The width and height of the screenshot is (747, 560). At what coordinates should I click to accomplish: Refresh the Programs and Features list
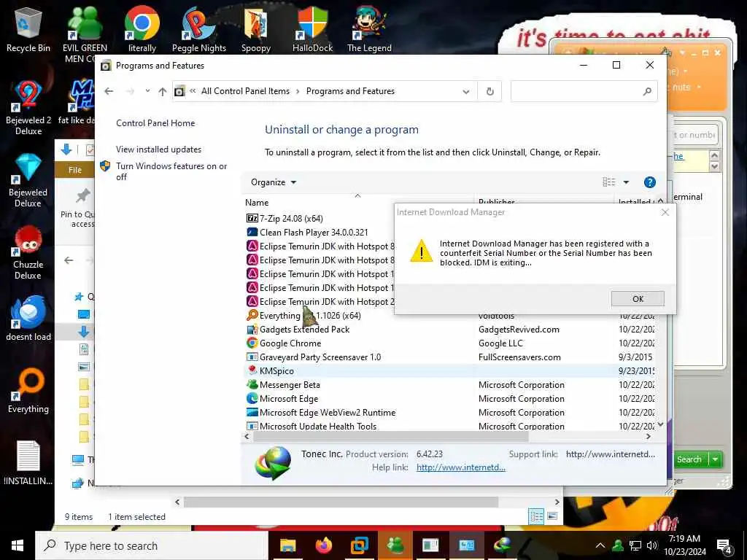coord(489,91)
